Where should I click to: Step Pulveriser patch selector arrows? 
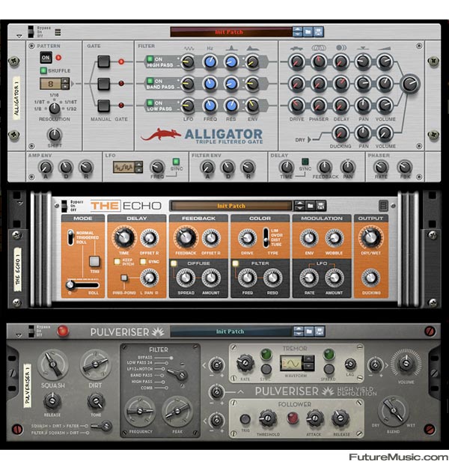click(299, 332)
